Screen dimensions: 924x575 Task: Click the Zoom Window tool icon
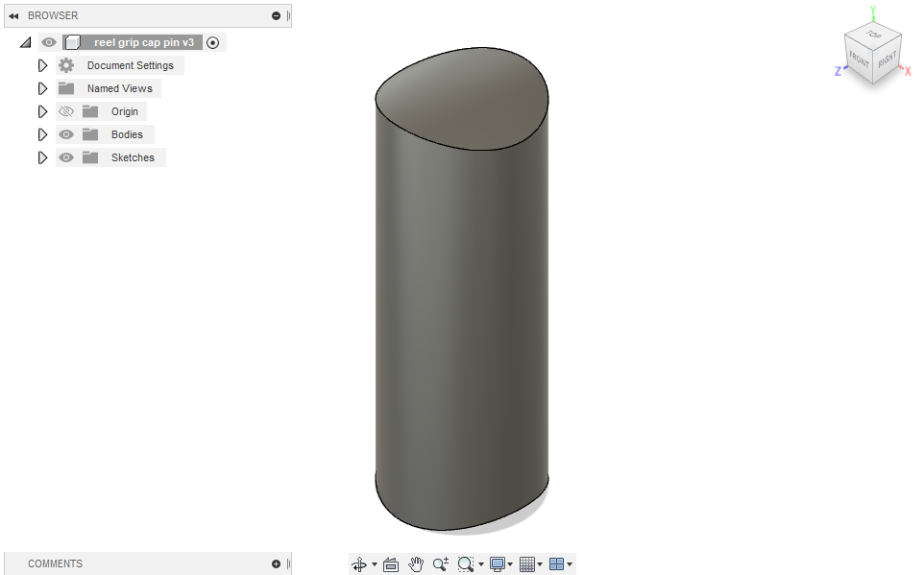pyautogui.click(x=467, y=564)
